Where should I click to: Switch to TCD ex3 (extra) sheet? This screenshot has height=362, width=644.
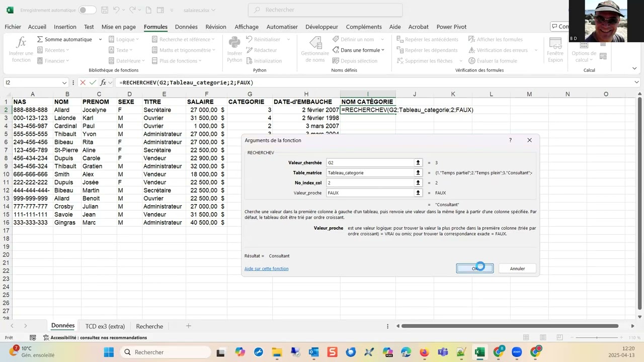click(x=105, y=326)
